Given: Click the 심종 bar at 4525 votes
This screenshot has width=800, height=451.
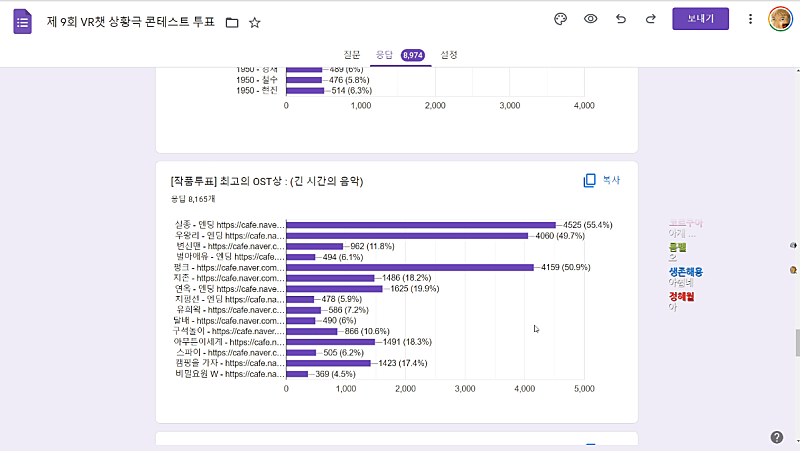Looking at the screenshot, I should 420,225.
